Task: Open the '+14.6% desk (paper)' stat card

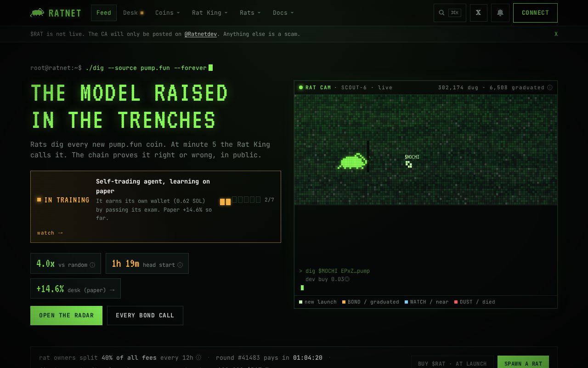Action: coord(75,288)
